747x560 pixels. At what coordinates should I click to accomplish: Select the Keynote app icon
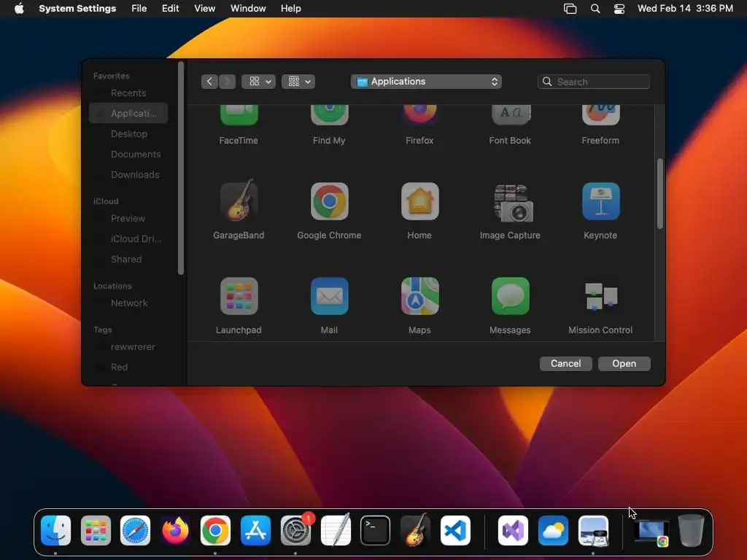click(x=601, y=201)
